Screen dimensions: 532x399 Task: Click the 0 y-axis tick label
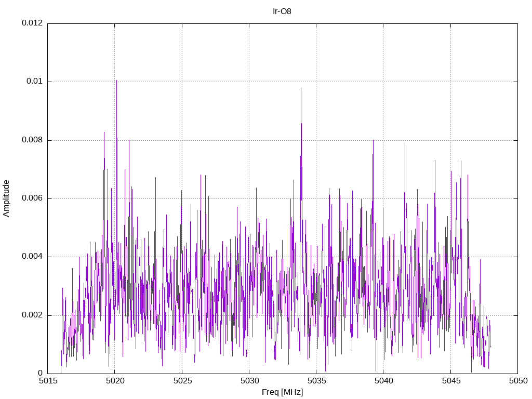coord(41,373)
